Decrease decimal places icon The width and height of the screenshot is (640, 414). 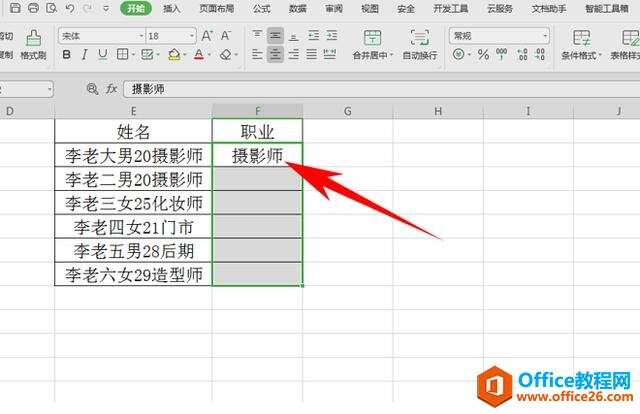[x=540, y=54]
